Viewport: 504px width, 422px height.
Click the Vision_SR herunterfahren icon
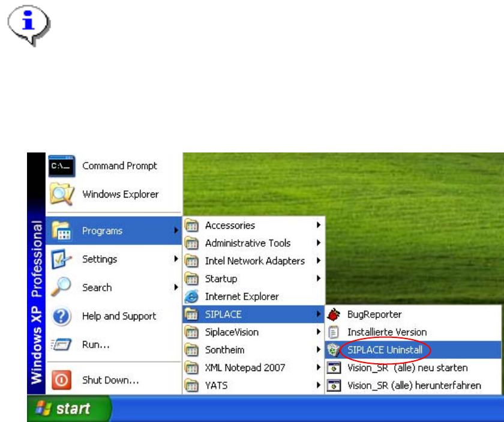[x=334, y=385]
